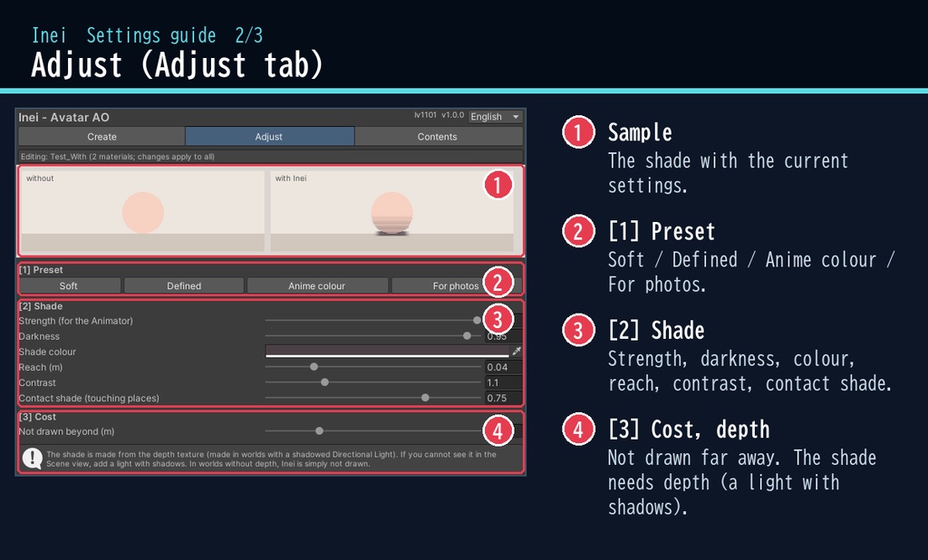The image size is (928, 560).
Task: Choose the Anime colour preset
Action: click(317, 286)
